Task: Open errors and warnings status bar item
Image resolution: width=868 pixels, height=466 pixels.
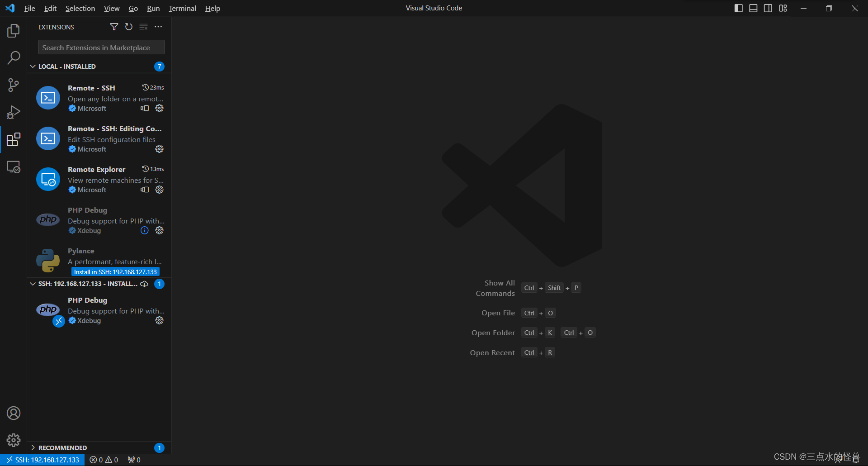Action: [104, 460]
